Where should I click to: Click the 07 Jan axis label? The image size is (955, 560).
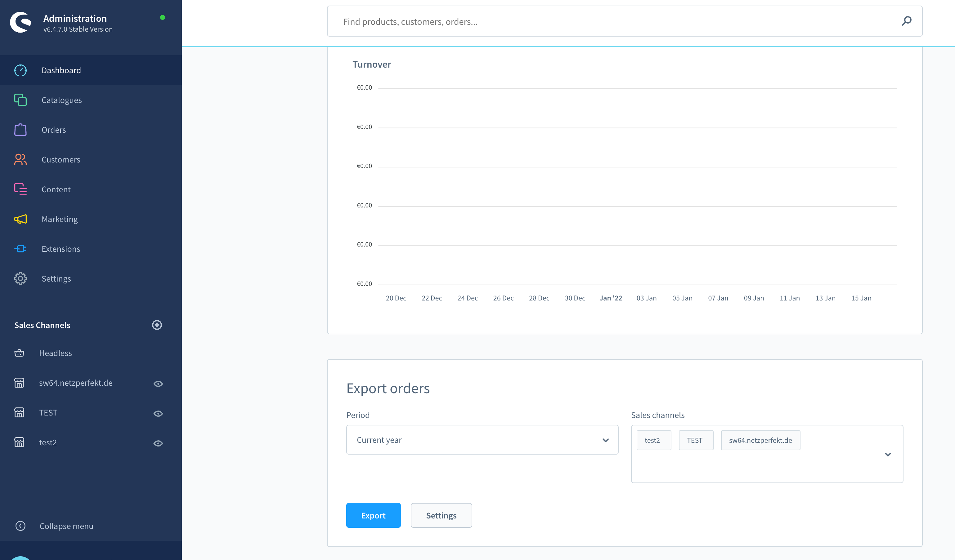718,298
